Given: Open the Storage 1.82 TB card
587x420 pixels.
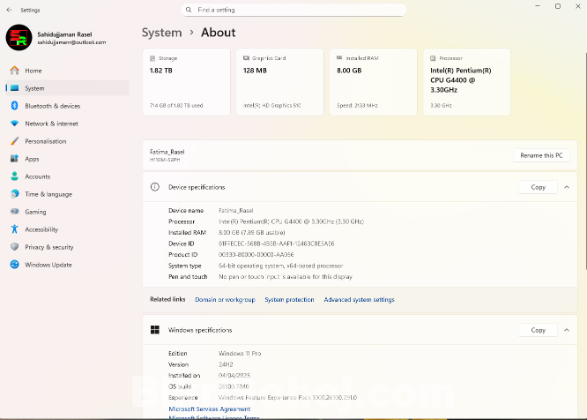Looking at the screenshot, I should click(186, 82).
